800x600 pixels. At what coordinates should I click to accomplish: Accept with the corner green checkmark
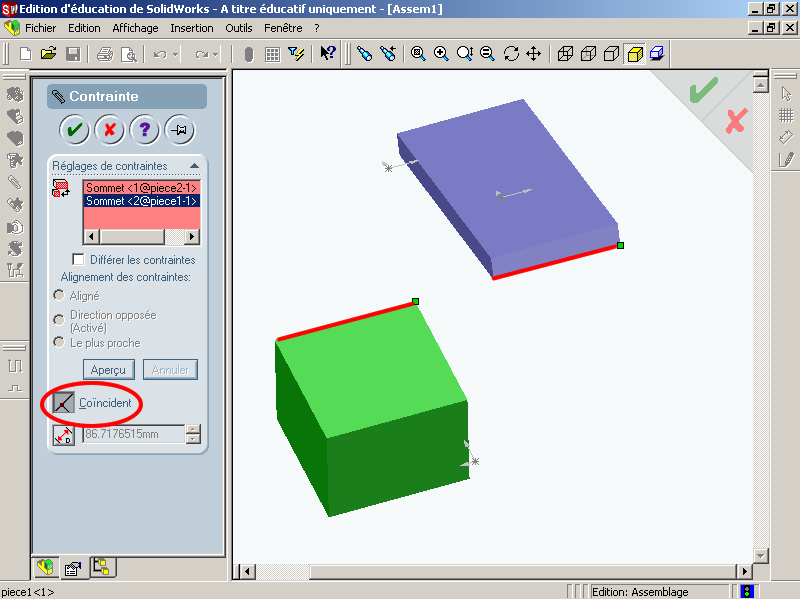703,90
